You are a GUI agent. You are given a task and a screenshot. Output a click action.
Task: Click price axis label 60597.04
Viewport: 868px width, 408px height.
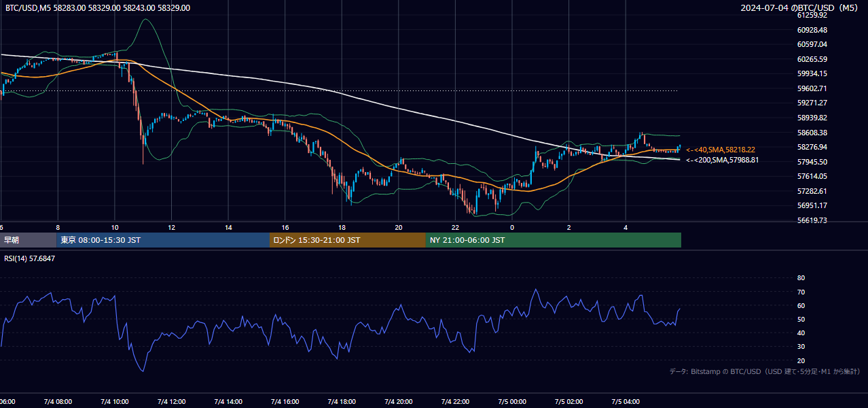[812, 44]
